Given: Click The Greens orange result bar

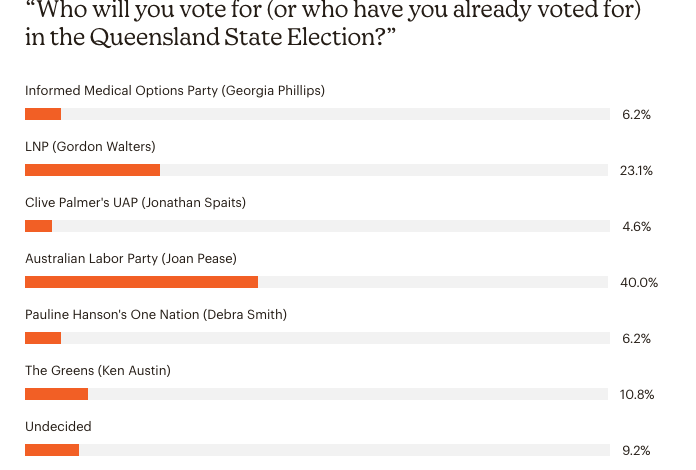Looking at the screenshot, I should (56, 394).
